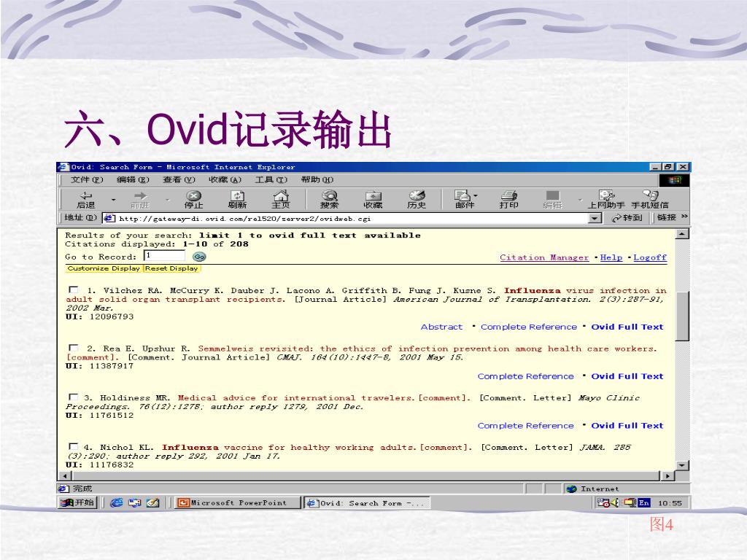Open the dropdown arrow beside 后退

point(113,200)
